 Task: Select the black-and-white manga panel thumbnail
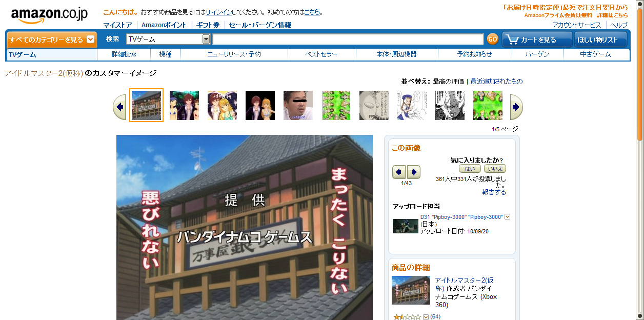coord(450,106)
